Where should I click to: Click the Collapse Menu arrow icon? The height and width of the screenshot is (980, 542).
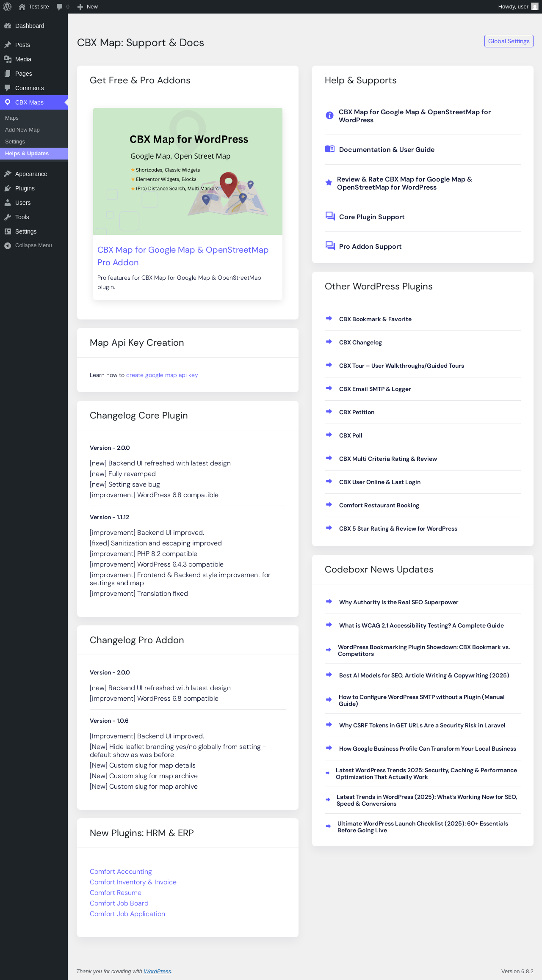pyautogui.click(x=8, y=245)
